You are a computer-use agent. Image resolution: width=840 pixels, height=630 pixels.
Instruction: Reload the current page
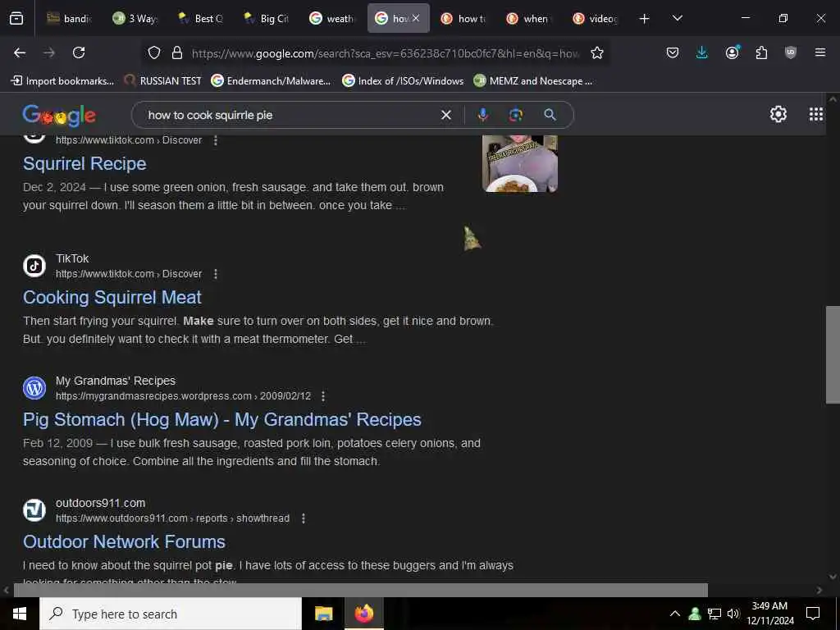tap(79, 52)
